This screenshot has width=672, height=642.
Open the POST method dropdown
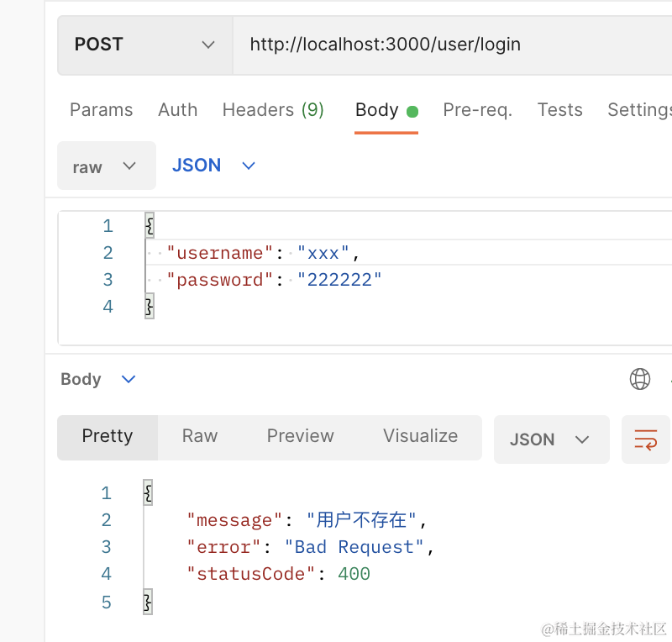pyautogui.click(x=144, y=45)
